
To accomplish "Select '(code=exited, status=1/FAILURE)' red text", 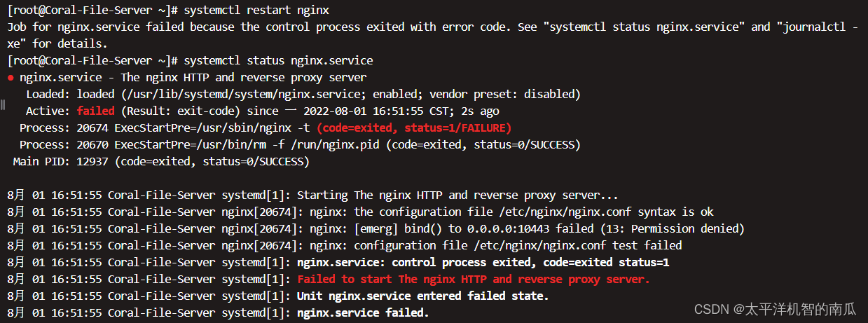I will click(x=414, y=128).
